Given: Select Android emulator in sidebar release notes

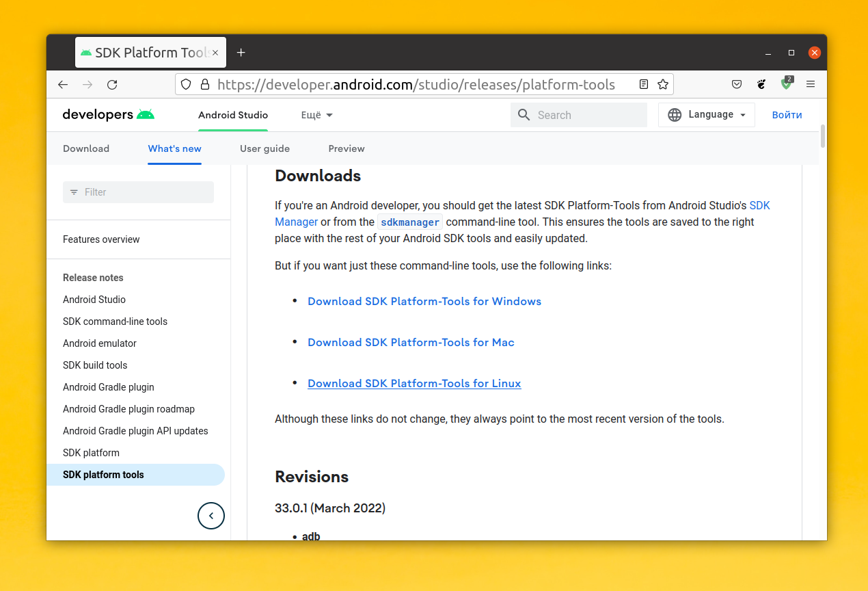Looking at the screenshot, I should click(x=100, y=343).
